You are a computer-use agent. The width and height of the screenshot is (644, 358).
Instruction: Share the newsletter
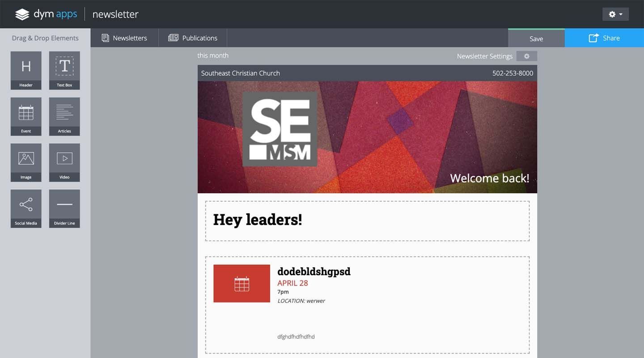[x=604, y=38]
